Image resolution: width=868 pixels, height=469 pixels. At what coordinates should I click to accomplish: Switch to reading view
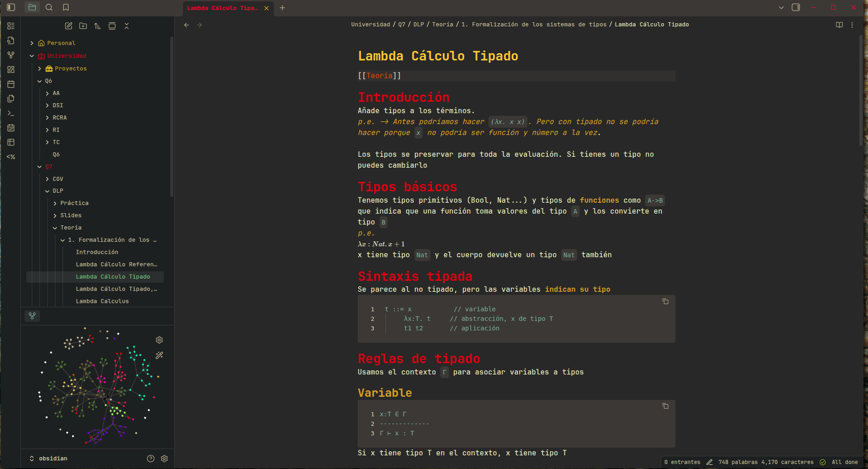(839, 25)
